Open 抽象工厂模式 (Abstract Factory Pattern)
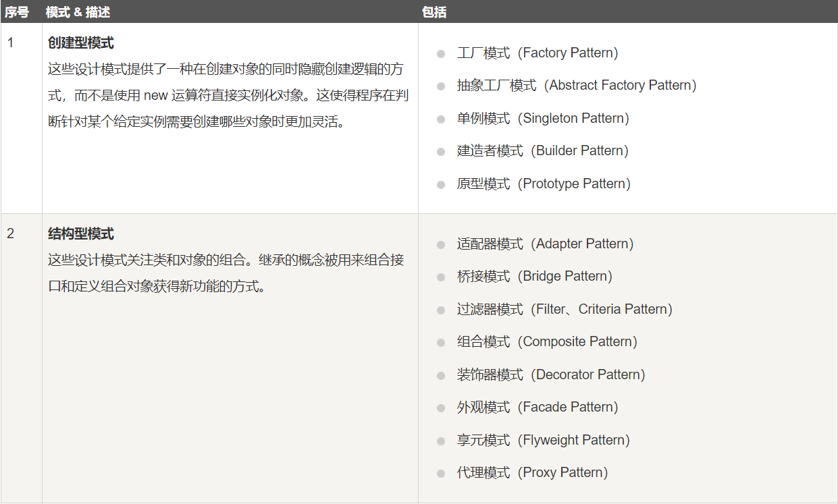This screenshot has width=838, height=504. 576,86
